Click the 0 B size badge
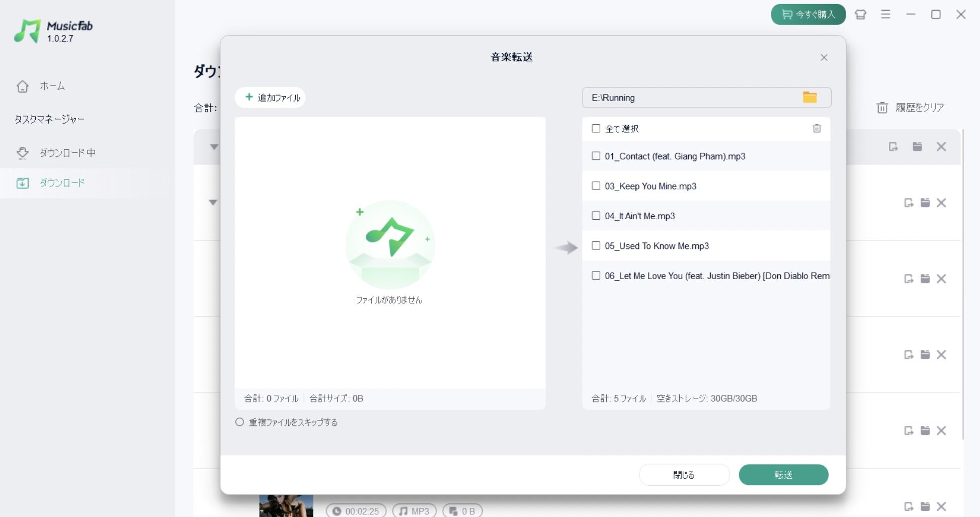980x517 pixels. click(462, 511)
